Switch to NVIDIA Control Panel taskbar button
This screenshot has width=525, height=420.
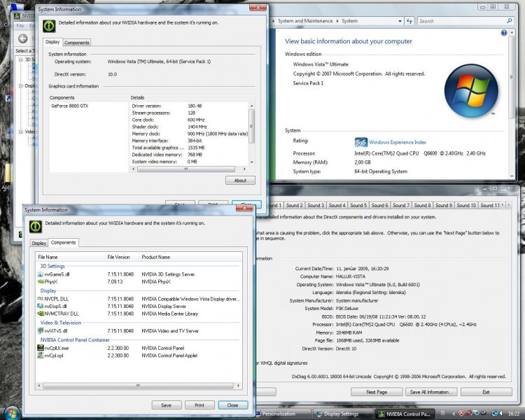[405, 414]
